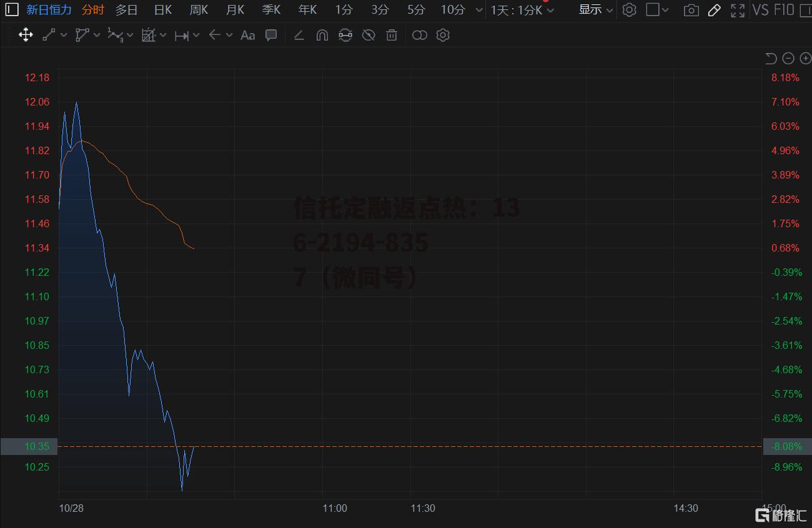Open the VS compare feature
The image size is (812, 528).
[761, 9]
